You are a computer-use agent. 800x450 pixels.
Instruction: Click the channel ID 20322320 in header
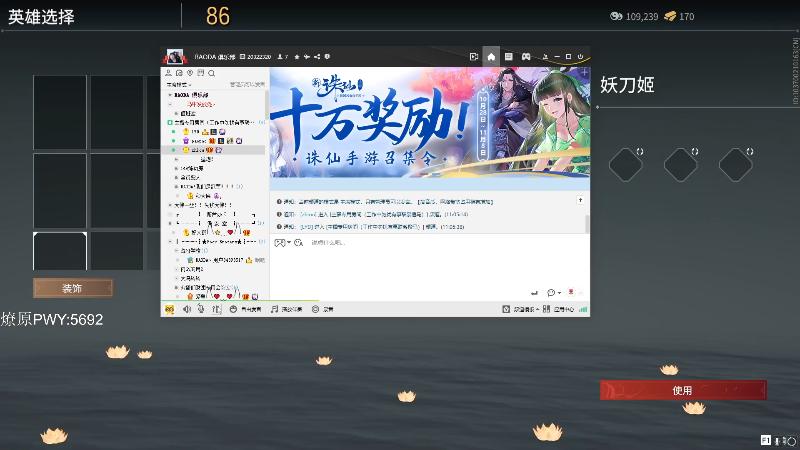tap(259, 57)
